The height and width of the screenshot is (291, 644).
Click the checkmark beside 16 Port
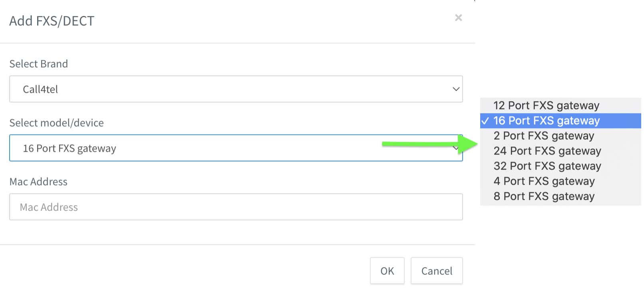(x=485, y=121)
